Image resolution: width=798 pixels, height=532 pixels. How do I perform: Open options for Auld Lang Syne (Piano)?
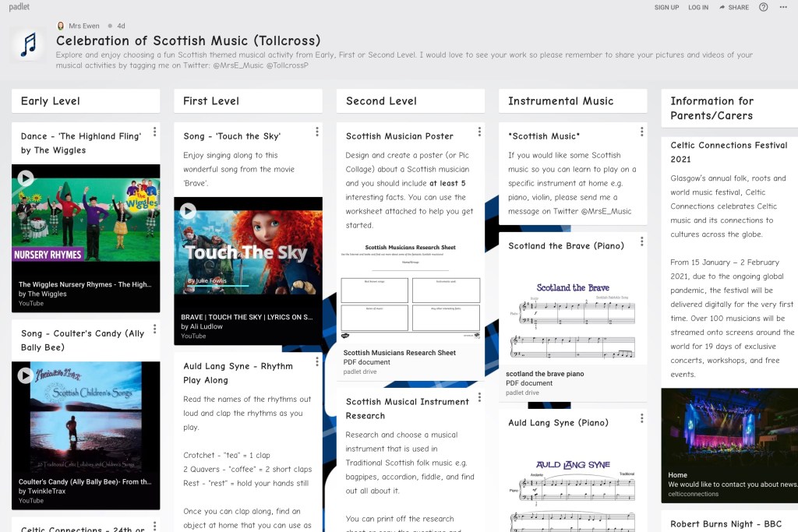pos(641,418)
